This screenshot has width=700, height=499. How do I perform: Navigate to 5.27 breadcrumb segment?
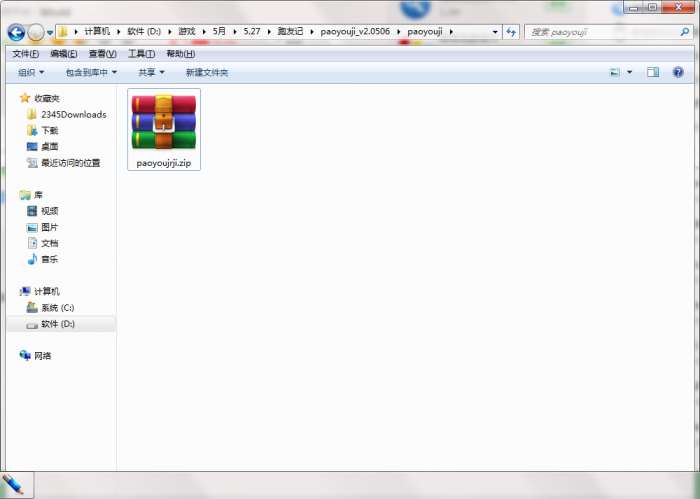pos(252,31)
